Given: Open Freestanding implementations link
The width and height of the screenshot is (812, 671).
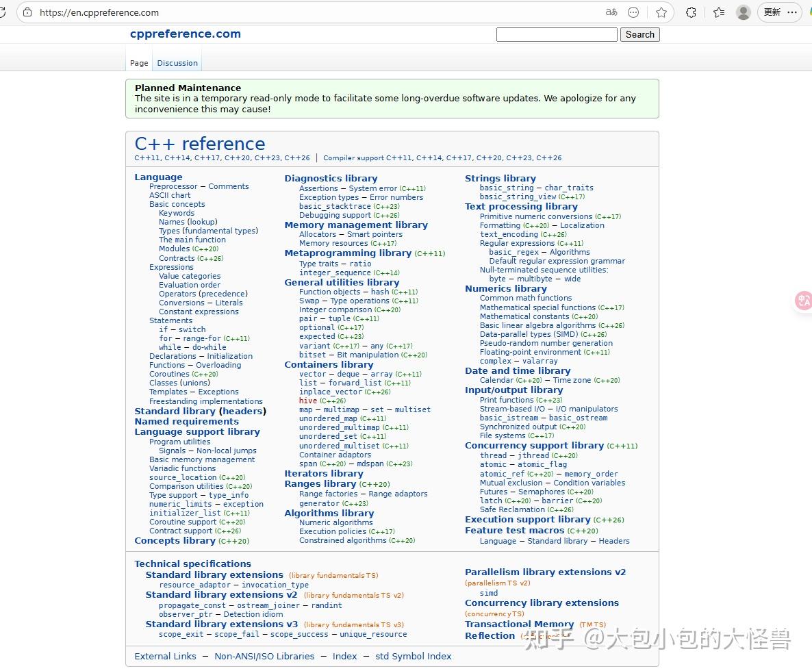Looking at the screenshot, I should 206,401.
